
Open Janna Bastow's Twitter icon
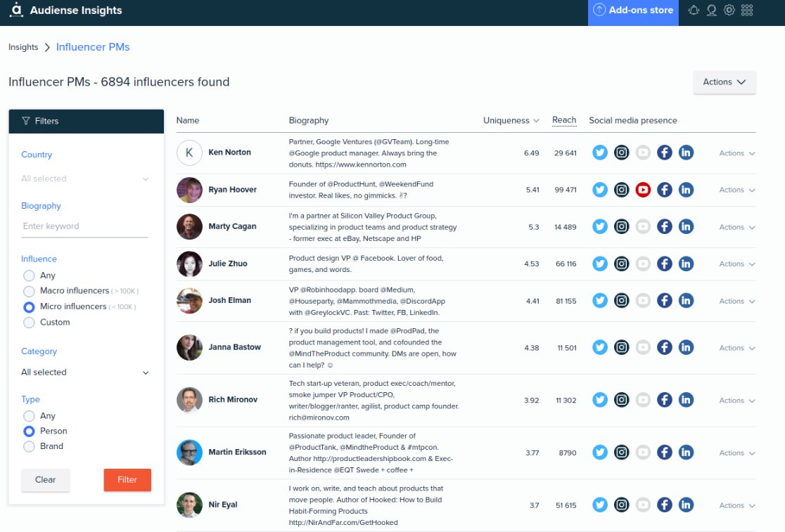[x=600, y=347]
